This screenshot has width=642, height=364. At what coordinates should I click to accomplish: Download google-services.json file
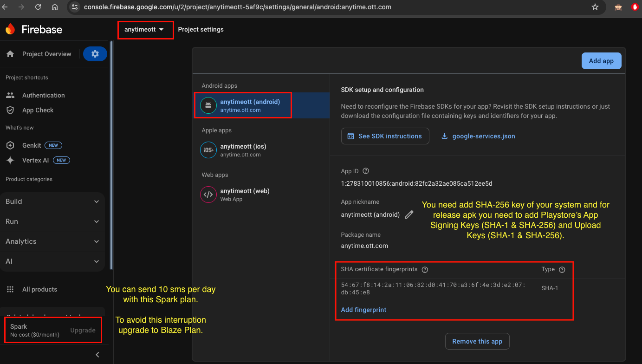pos(483,136)
